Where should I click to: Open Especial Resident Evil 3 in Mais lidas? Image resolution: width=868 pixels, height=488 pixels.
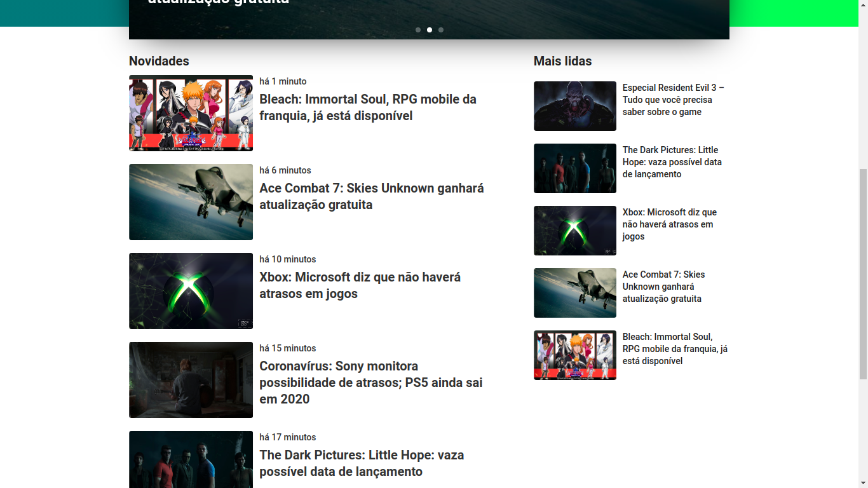point(674,100)
